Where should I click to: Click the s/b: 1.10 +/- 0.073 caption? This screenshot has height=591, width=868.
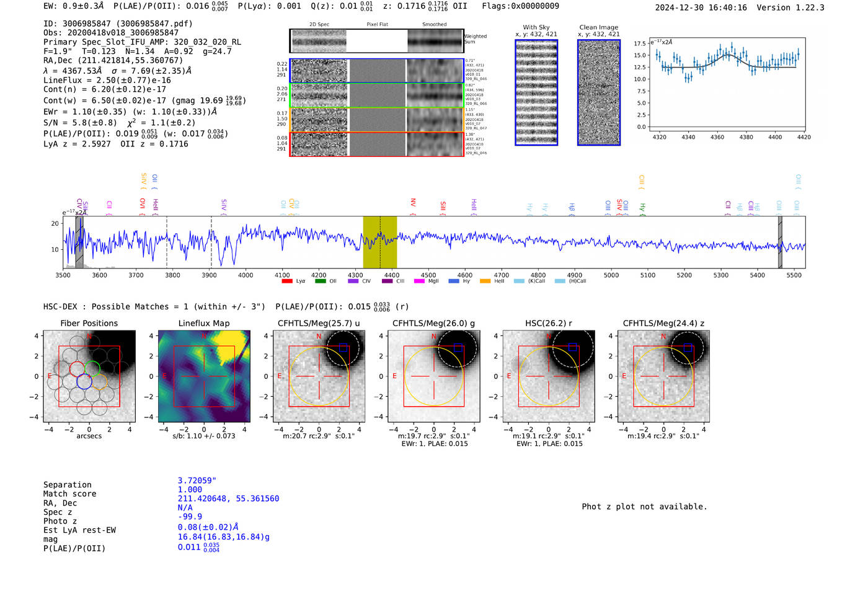click(204, 436)
